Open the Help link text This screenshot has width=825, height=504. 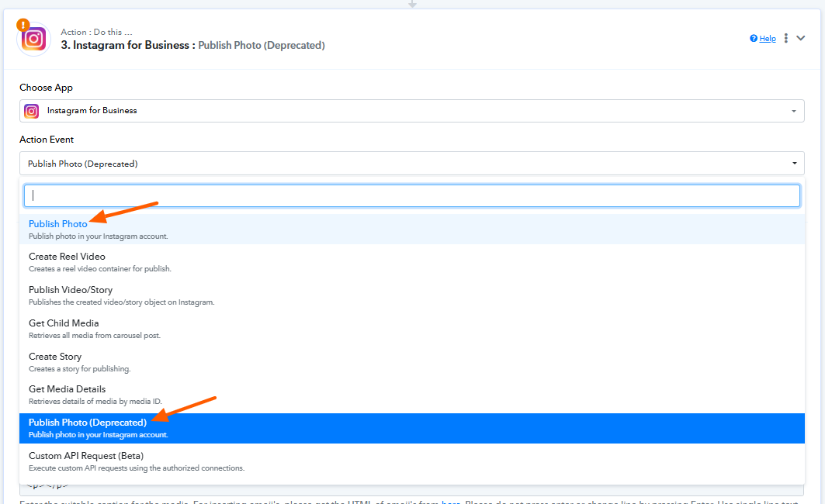pyautogui.click(x=768, y=39)
